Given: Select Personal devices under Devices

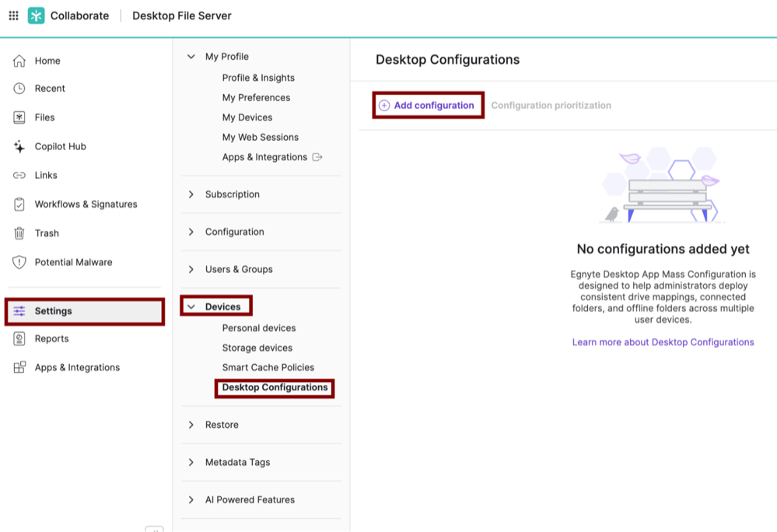Looking at the screenshot, I should (x=259, y=328).
